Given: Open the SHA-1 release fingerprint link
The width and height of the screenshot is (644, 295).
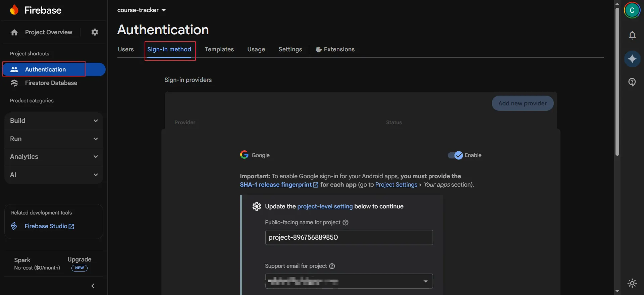Looking at the screenshot, I should [x=276, y=185].
